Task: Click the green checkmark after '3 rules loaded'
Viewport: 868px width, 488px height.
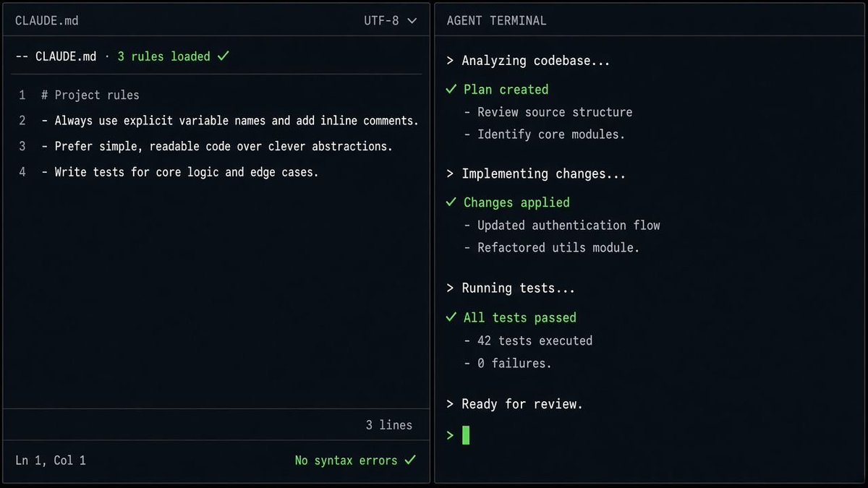Action: pos(223,56)
